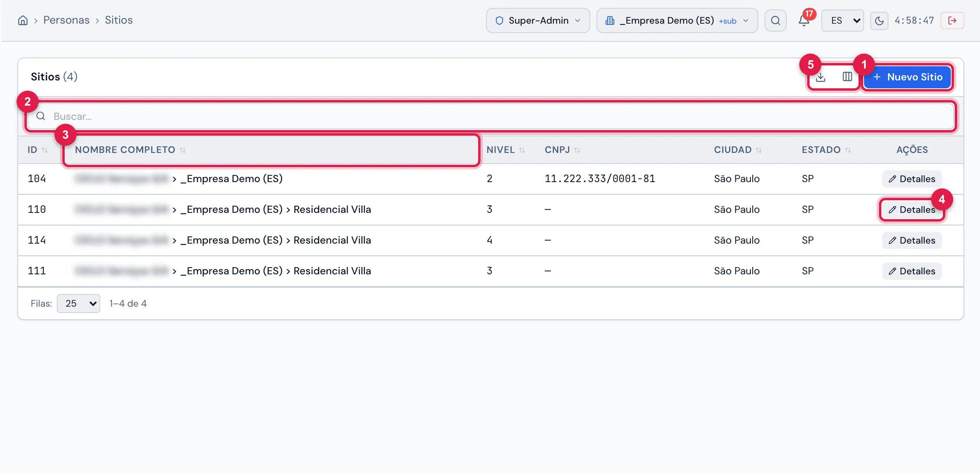Click the logout icon
Viewport: 980px width, 473px height.
(952, 20)
